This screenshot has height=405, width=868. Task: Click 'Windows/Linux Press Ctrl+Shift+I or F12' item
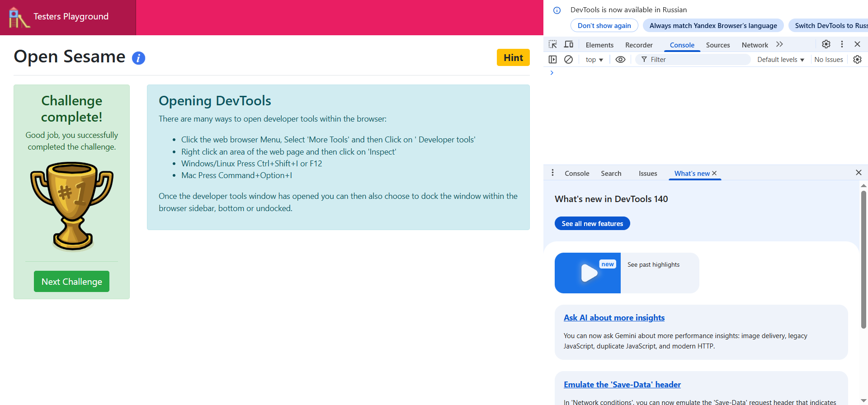(251, 164)
